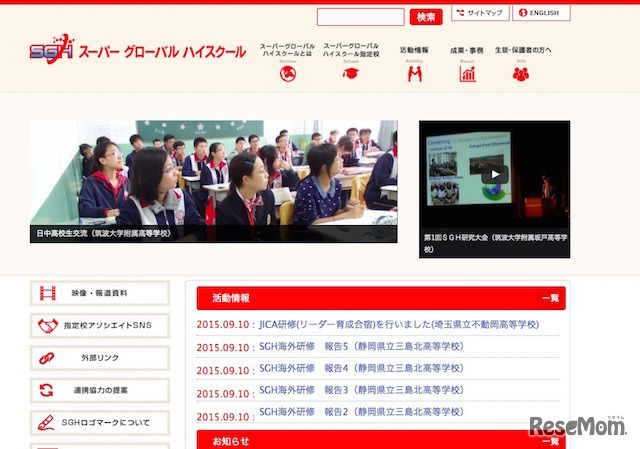Open 指定校アソシエイトSNS sidebar link

100,325
